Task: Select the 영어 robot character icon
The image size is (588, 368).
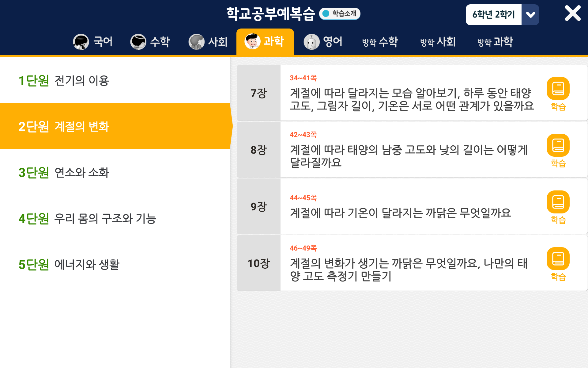Action: coord(311,42)
